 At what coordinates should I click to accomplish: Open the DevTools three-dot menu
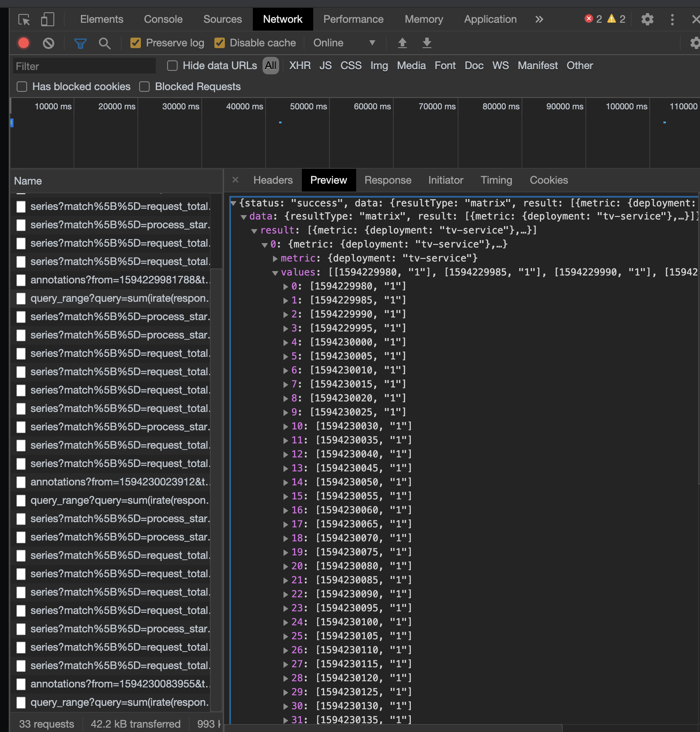672,19
